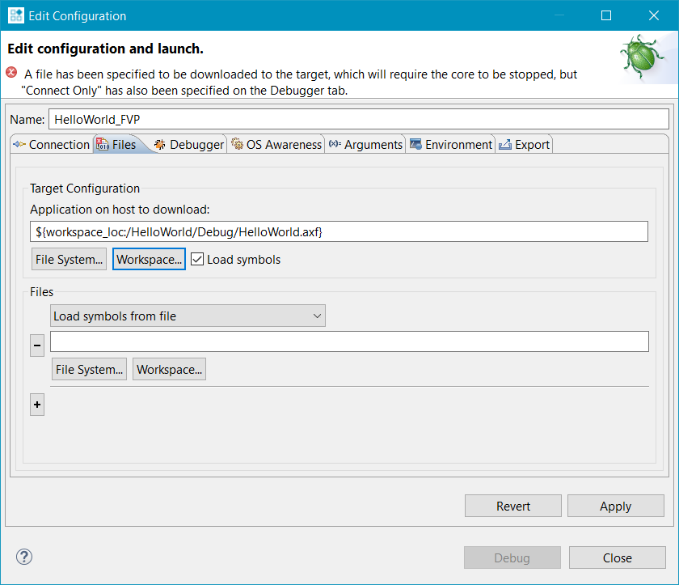Click the red error icon in header

coord(12,73)
